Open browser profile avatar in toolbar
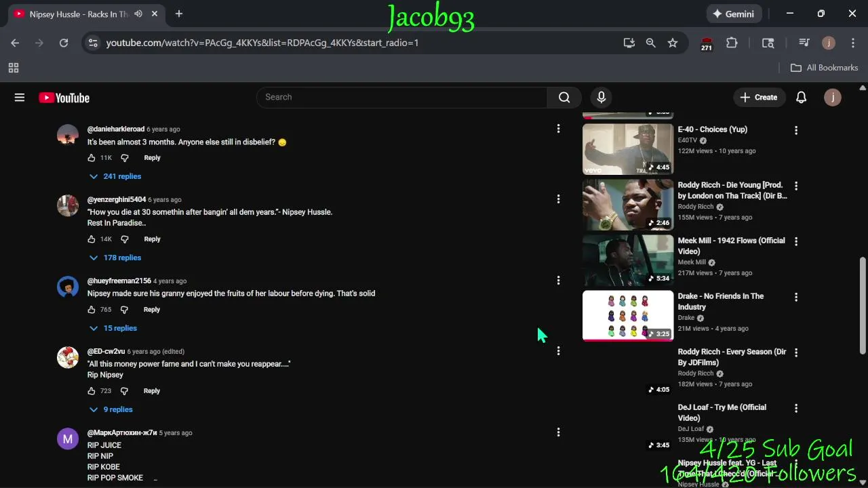868x488 pixels. (x=828, y=43)
